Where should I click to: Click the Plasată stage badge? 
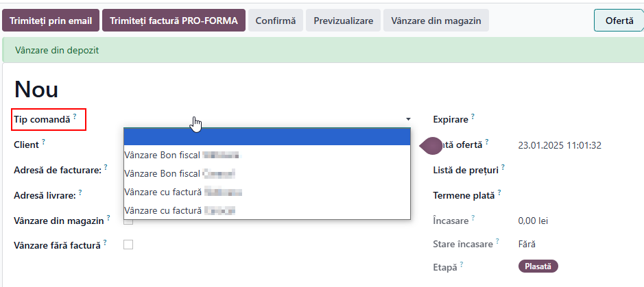click(538, 266)
